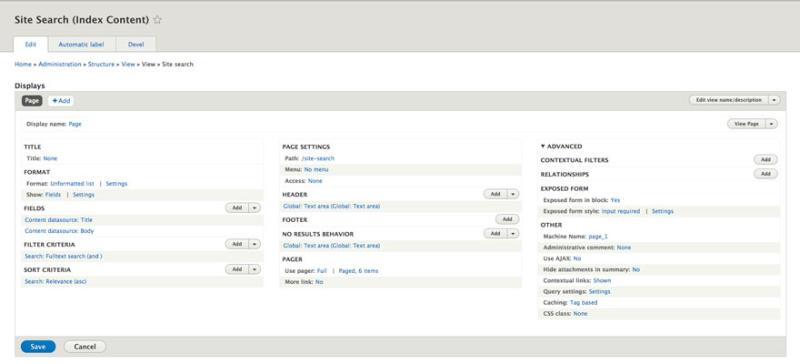Viewport: 800px width, 364px height.
Task: Edit CSS class None
Action: (580, 314)
